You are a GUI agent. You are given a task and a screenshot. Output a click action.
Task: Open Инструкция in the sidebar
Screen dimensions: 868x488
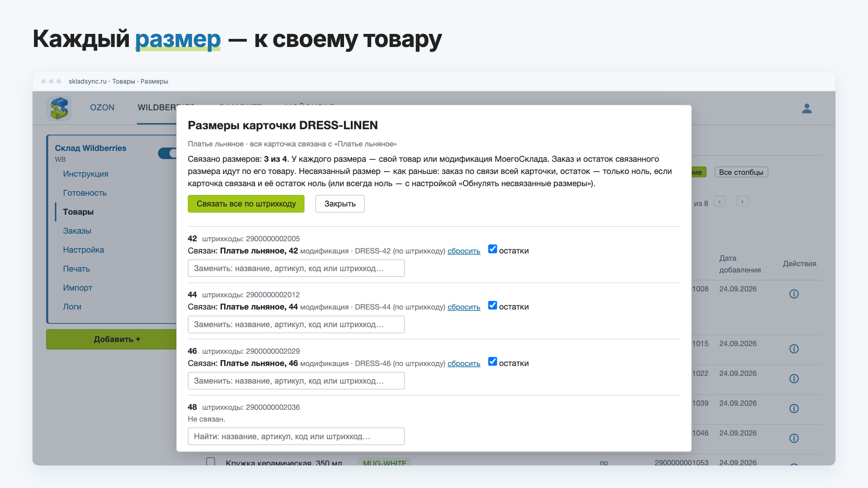(x=85, y=174)
